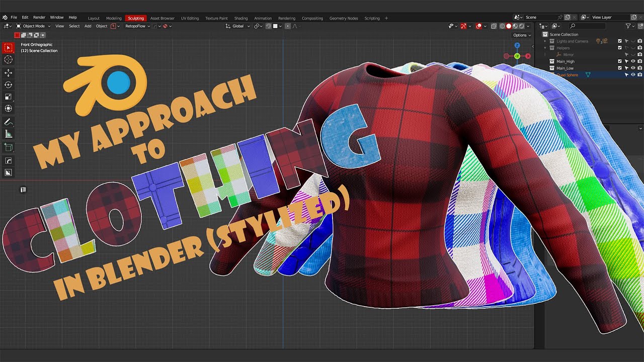
Task: Click the viewport X axis gizmo
Action: (x=528, y=56)
